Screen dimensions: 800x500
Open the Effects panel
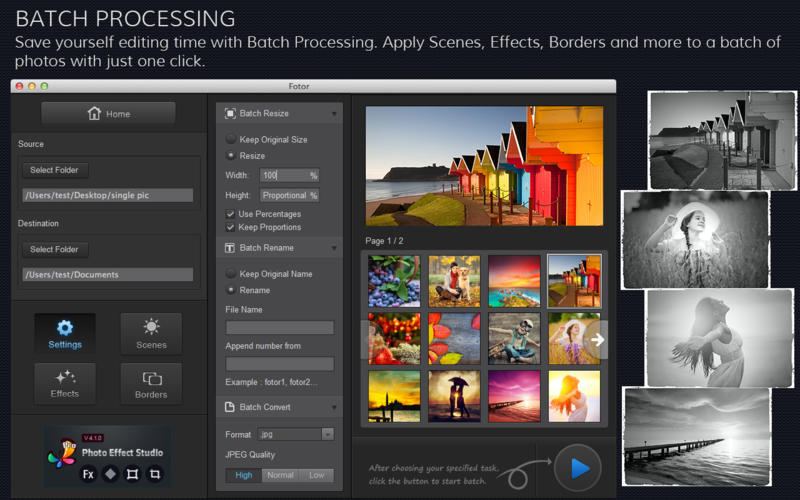pyautogui.click(x=65, y=383)
